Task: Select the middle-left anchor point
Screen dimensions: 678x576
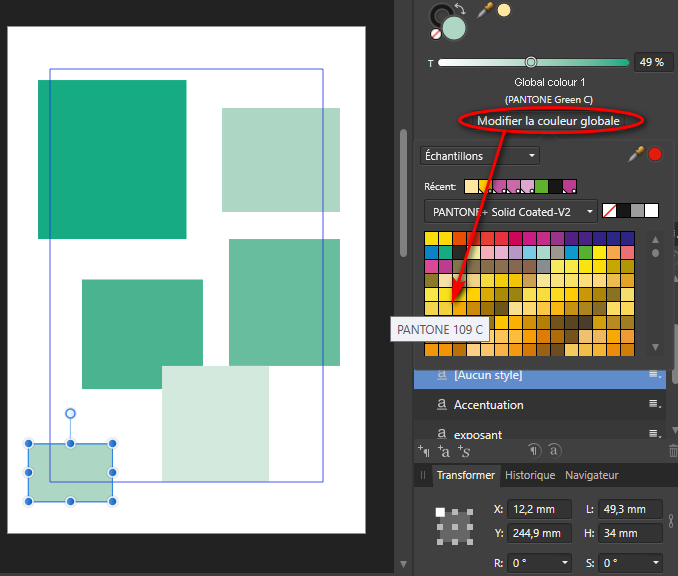Action: pyautogui.click(x=440, y=527)
